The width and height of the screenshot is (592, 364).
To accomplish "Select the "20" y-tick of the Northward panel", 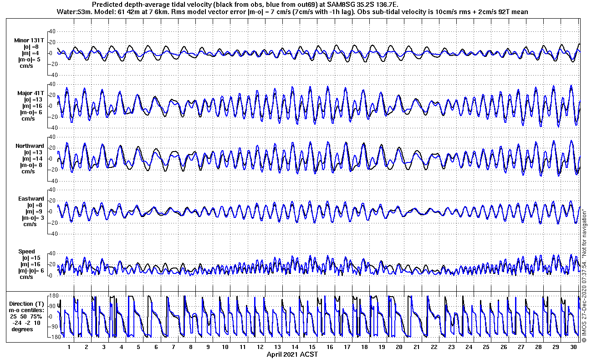I will click(x=52, y=148).
